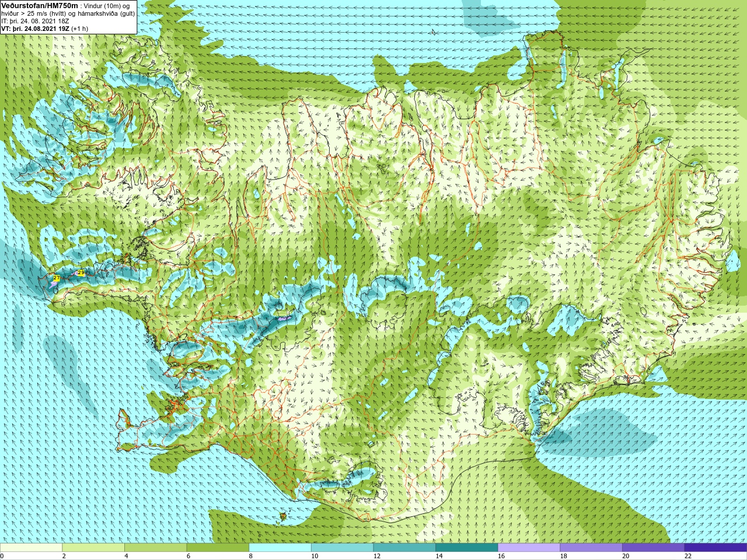This screenshot has height=560, width=747.
Task: Click the legend scale value 4
Action: (126, 556)
